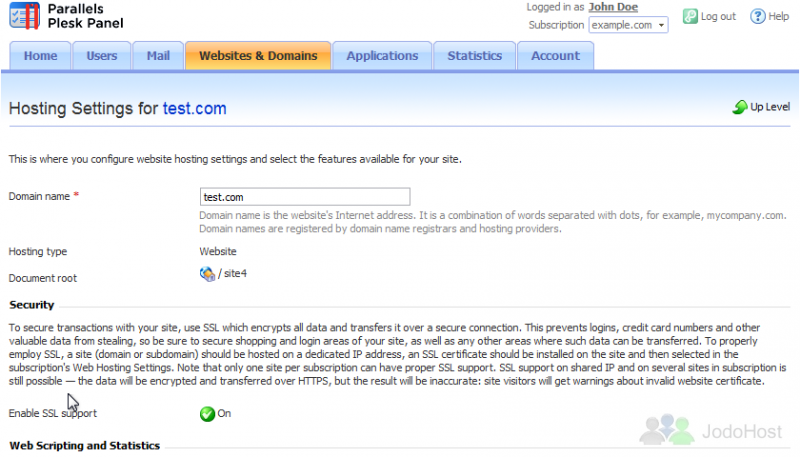Switch to the Home tab
Screen dimensions: 800x457
(x=40, y=56)
